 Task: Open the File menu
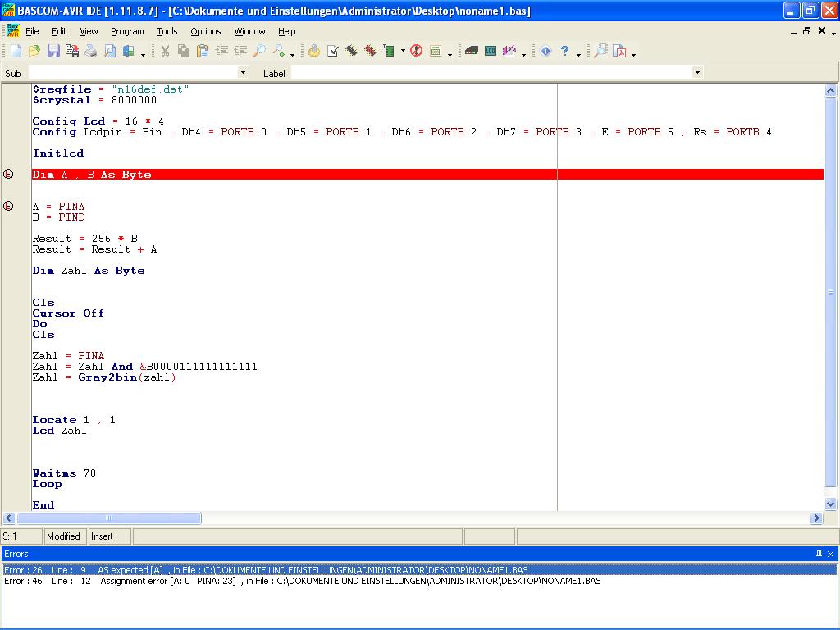32,31
